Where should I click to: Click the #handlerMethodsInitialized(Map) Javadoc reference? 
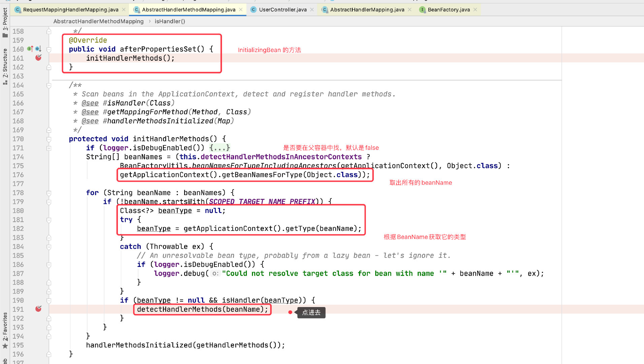pos(168,121)
